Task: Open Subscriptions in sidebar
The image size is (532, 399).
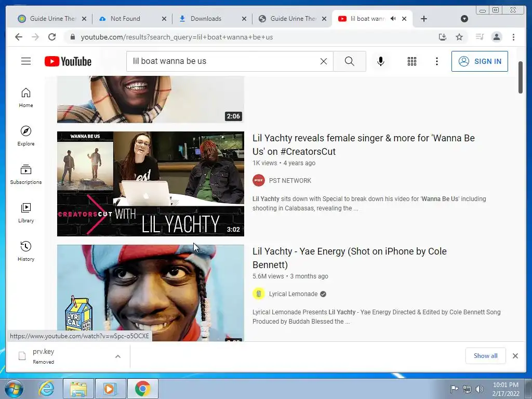Action: pyautogui.click(x=26, y=175)
